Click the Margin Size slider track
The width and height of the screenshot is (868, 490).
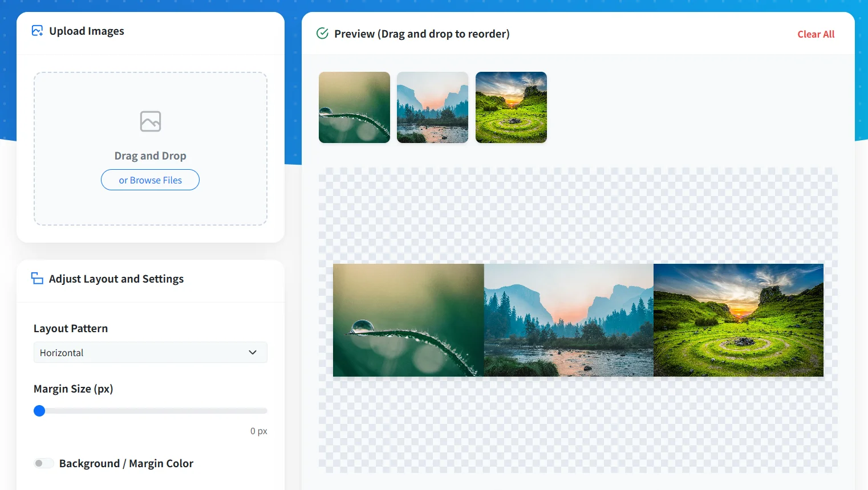[x=151, y=411]
